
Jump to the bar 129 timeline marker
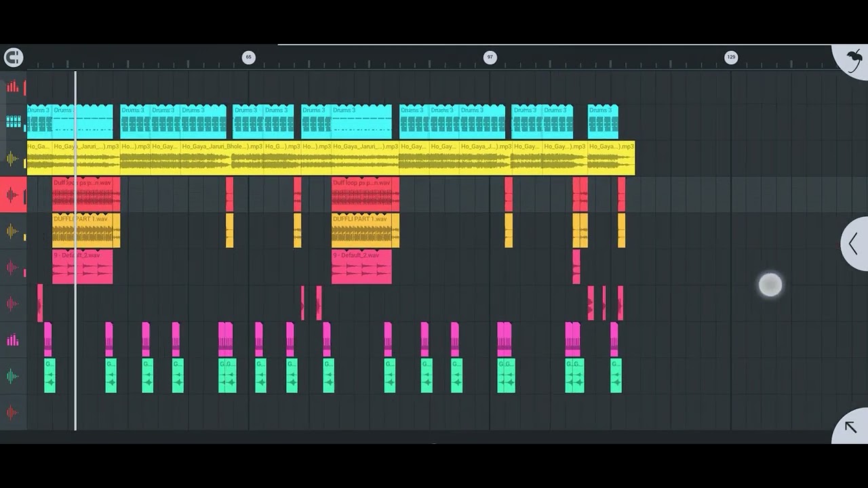(731, 58)
